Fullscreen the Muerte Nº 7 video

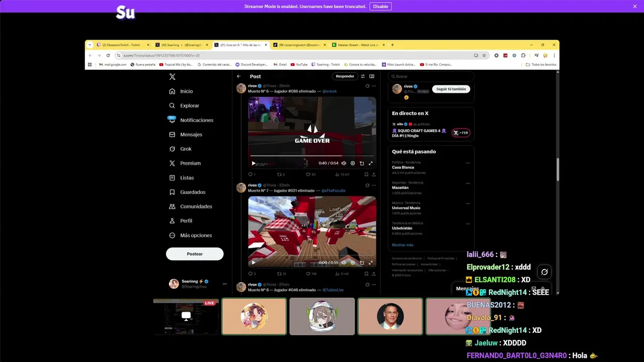click(x=371, y=262)
